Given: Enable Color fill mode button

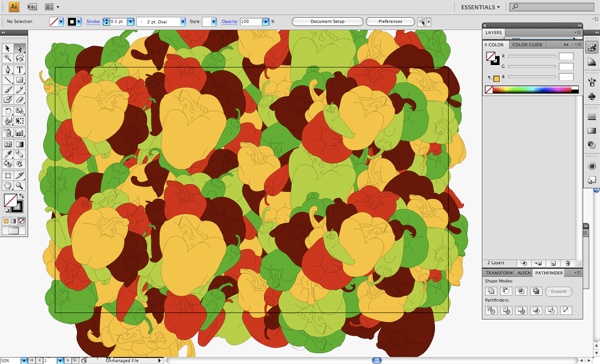Looking at the screenshot, I should [6, 221].
